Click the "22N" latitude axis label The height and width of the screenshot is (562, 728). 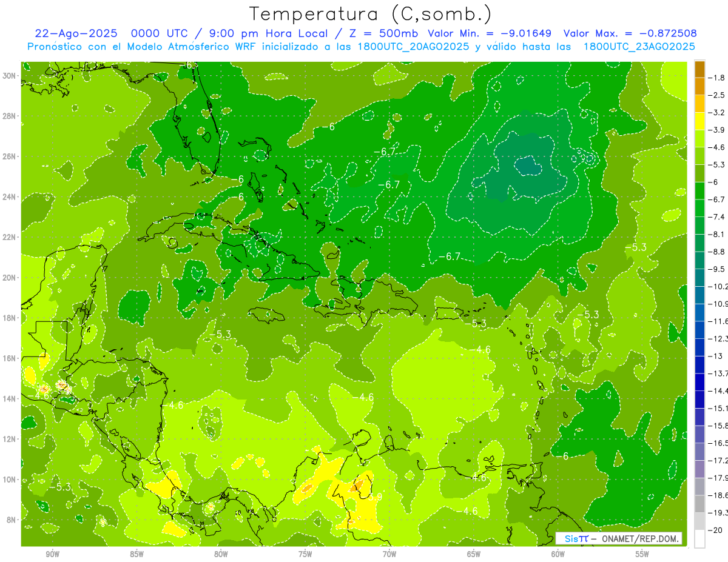click(x=10, y=237)
